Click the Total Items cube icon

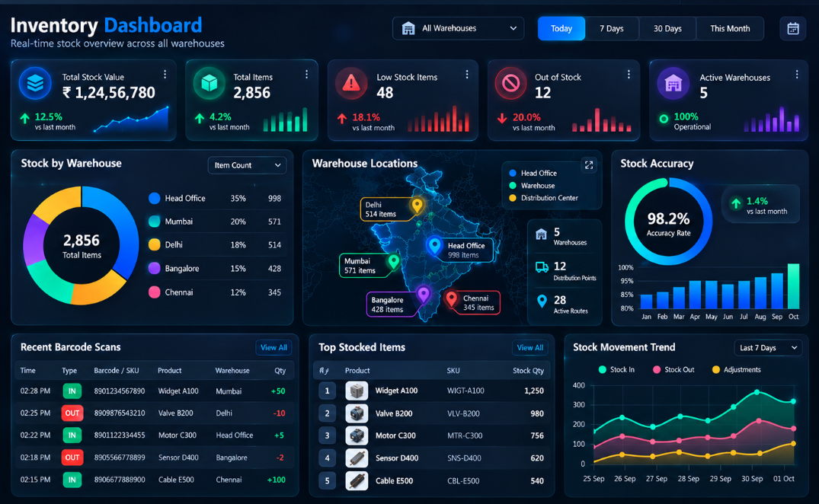pyautogui.click(x=209, y=83)
